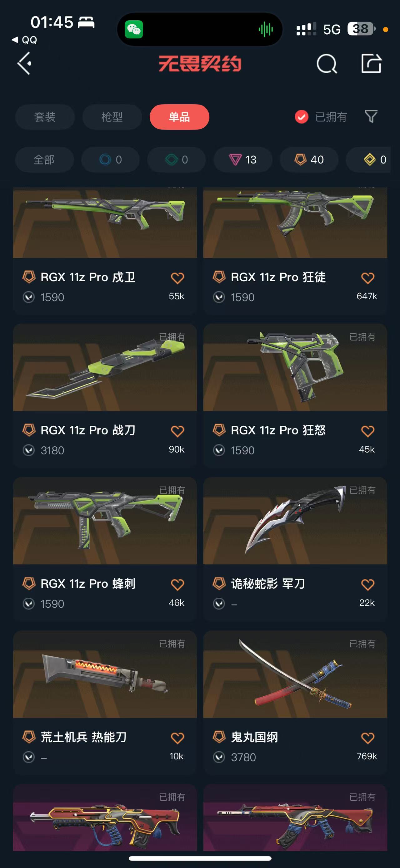This screenshot has width=400, height=868.
Task: Favorite RGX 11z Pro 蜂刺 heart icon
Action: click(x=177, y=585)
